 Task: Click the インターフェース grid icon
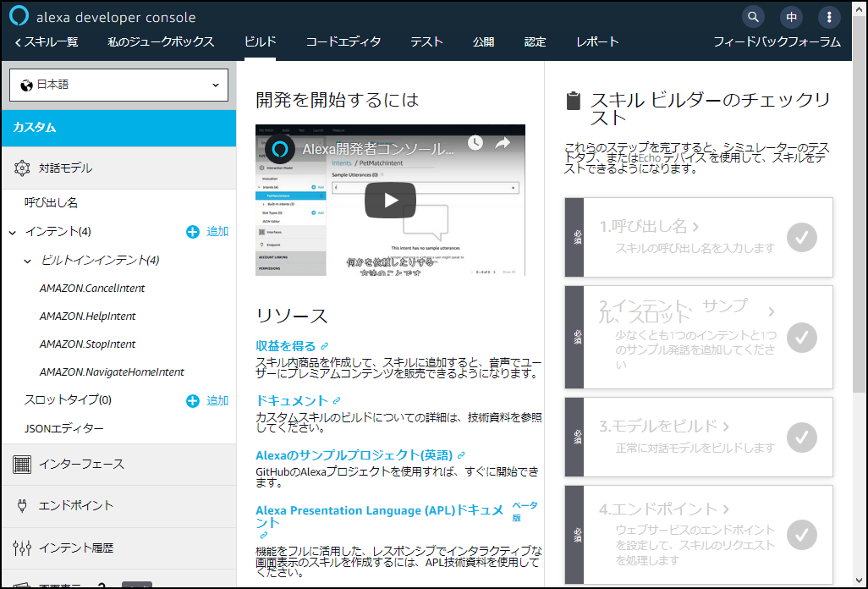coord(22,464)
